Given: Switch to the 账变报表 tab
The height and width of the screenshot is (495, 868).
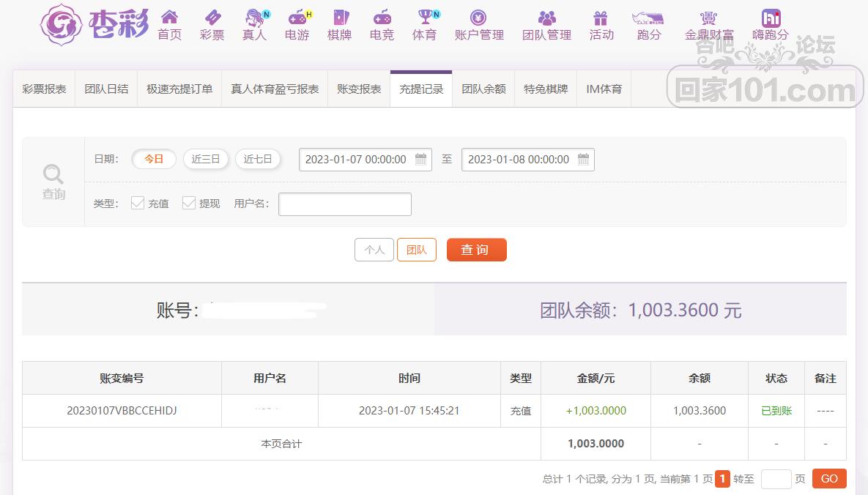Looking at the screenshot, I should pos(359,89).
